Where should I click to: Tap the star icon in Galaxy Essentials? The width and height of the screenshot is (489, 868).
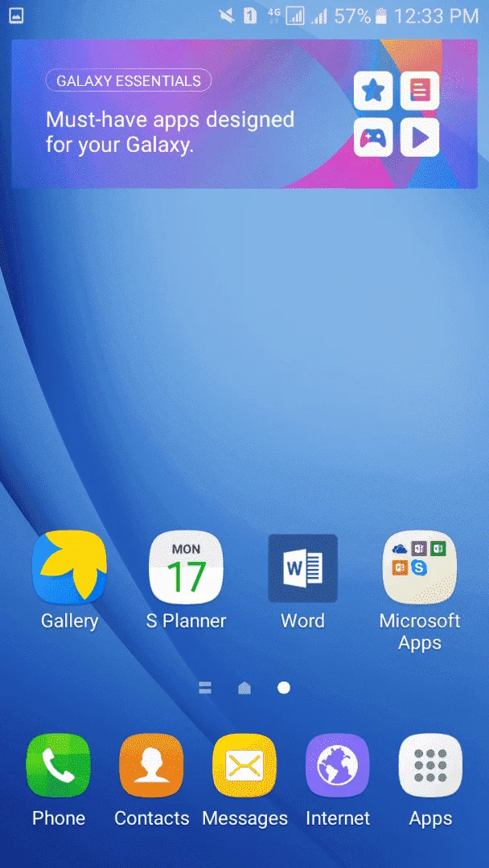373,90
